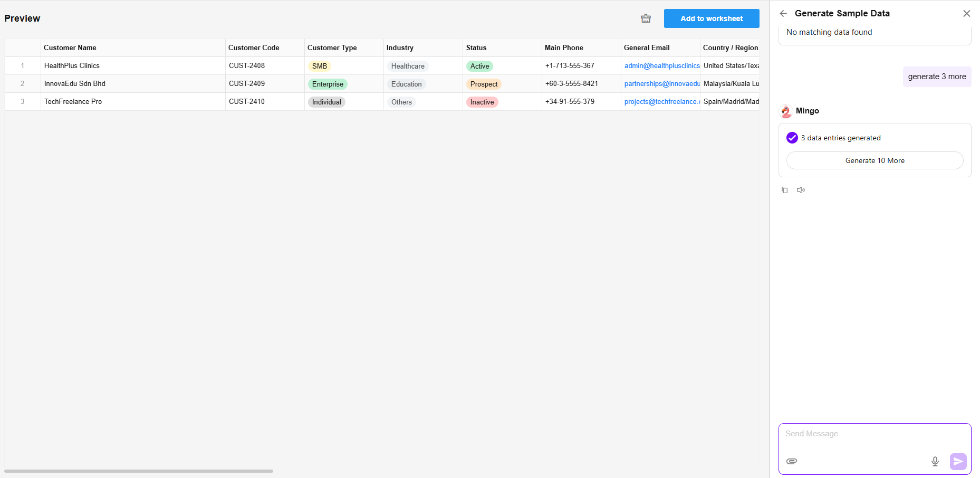
Task: Close the Generate Sample Data panel
Action: [x=966, y=14]
